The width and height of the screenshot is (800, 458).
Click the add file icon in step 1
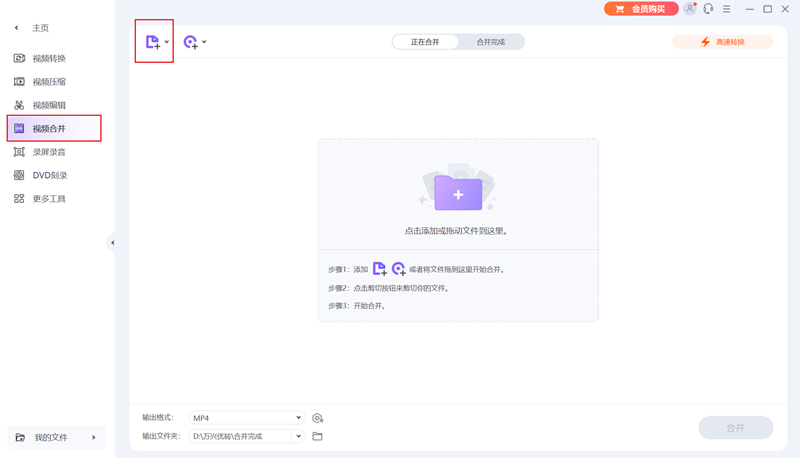coord(380,269)
